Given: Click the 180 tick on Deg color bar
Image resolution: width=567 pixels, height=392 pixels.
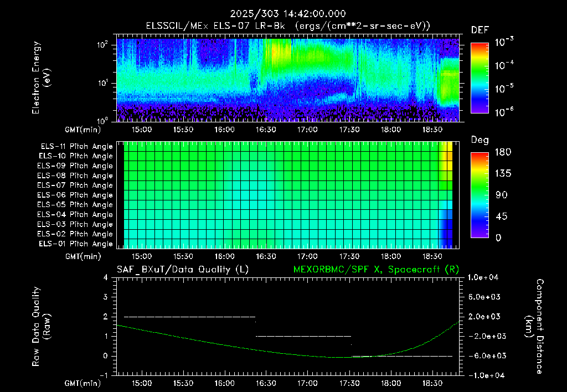Looking at the screenshot, I should [x=503, y=152].
